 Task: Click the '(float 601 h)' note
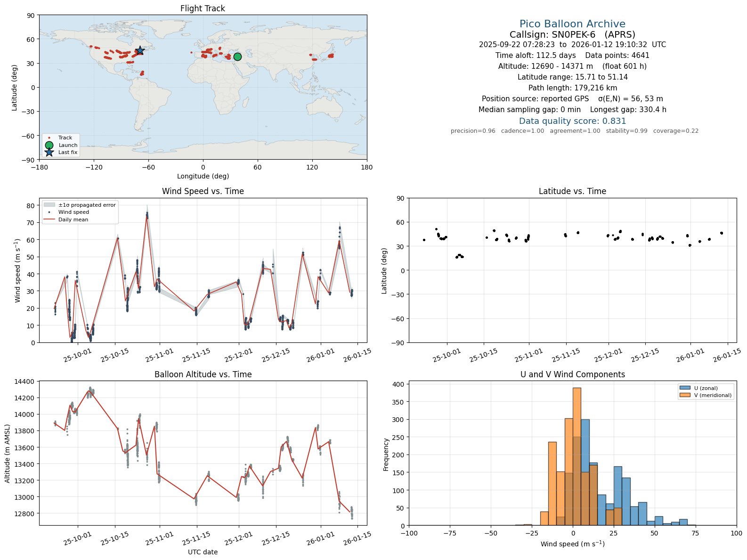point(625,66)
